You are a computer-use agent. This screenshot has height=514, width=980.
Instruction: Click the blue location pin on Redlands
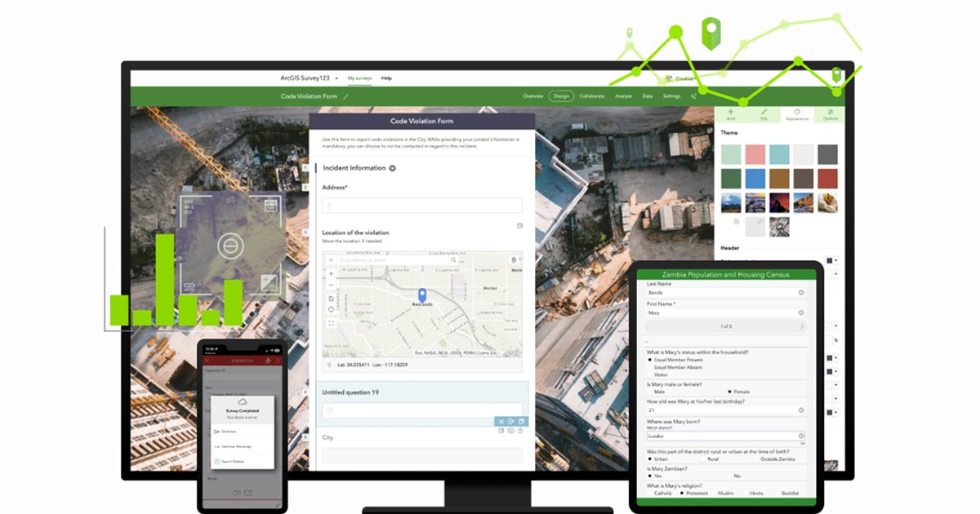pos(422,295)
